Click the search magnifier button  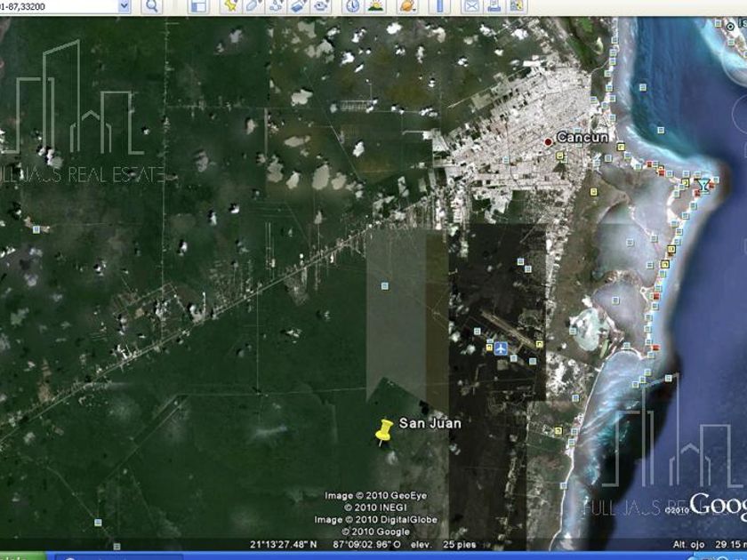pyautogui.click(x=152, y=5)
